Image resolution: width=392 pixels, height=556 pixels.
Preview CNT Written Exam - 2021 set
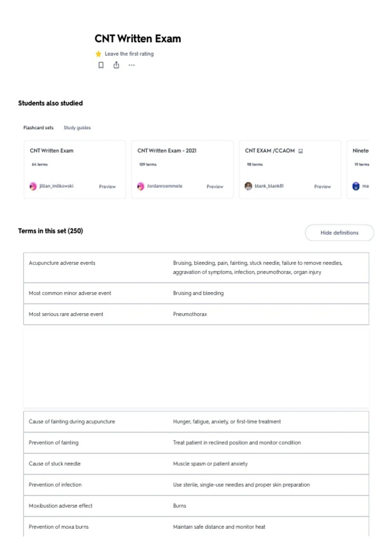pyautogui.click(x=215, y=186)
